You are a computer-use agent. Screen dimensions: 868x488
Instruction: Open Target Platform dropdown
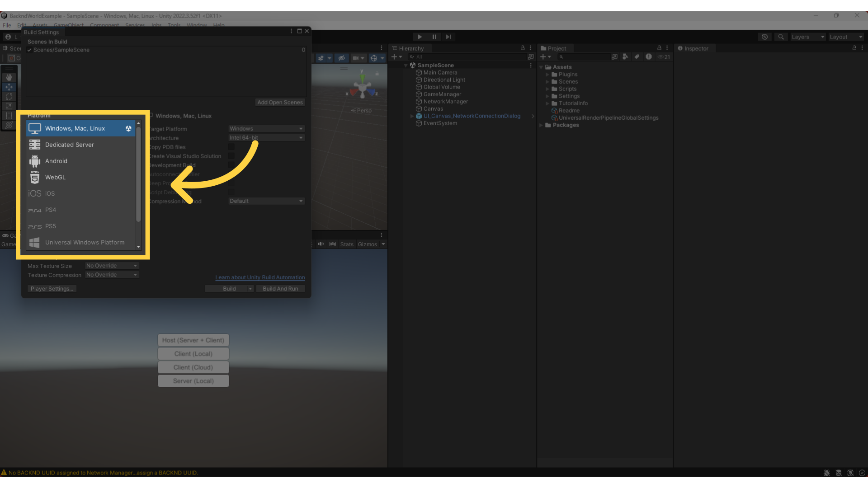click(266, 129)
